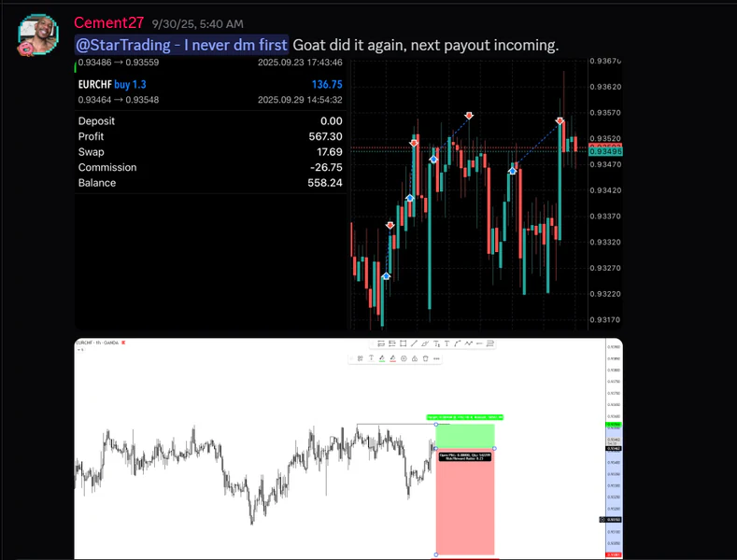Click the green profit zone of position tool

[465, 436]
